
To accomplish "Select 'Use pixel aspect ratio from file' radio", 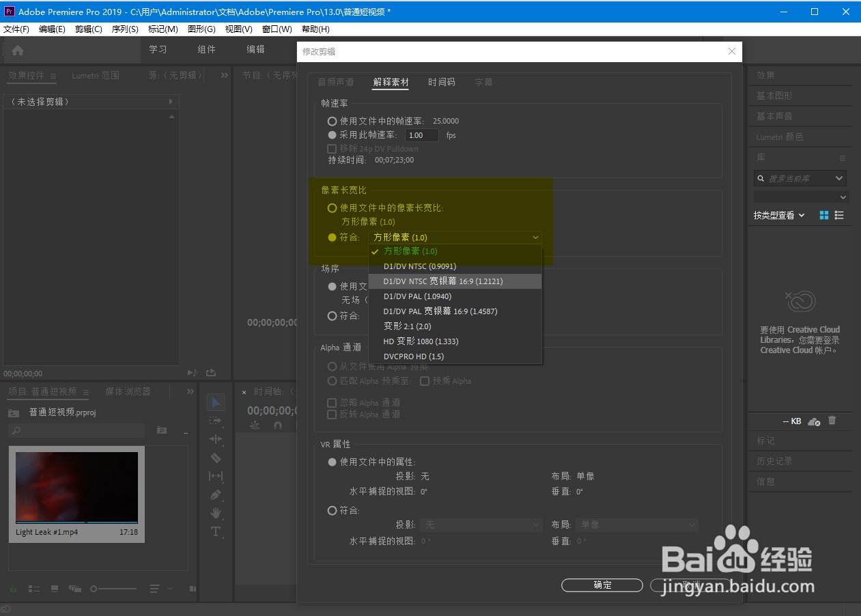I will 332,208.
